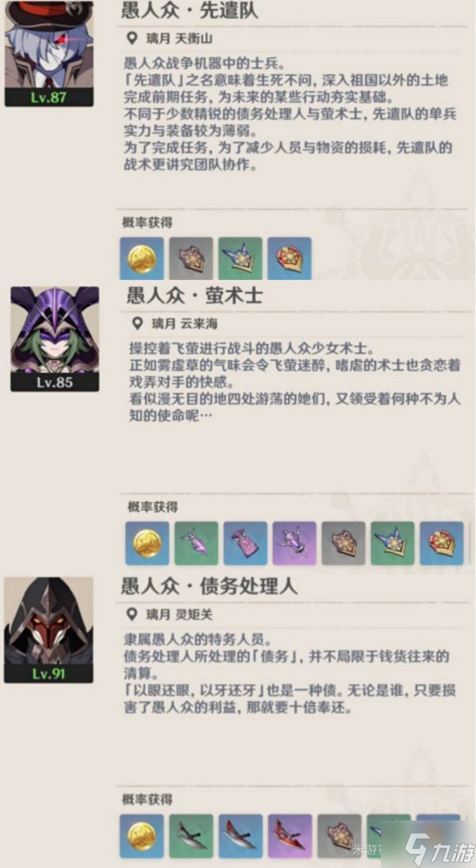Click the gray insignia under 萤术士 drops
The height and width of the screenshot is (868, 476).
pos(344,543)
